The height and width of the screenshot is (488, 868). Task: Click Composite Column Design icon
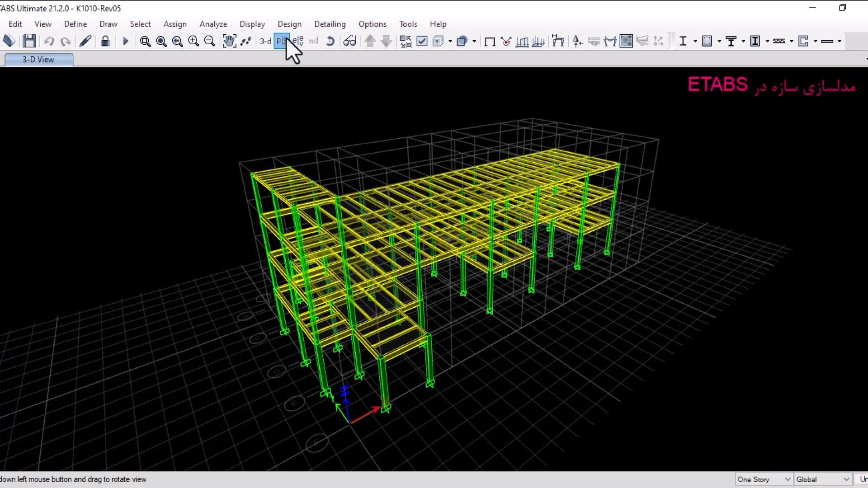point(755,42)
